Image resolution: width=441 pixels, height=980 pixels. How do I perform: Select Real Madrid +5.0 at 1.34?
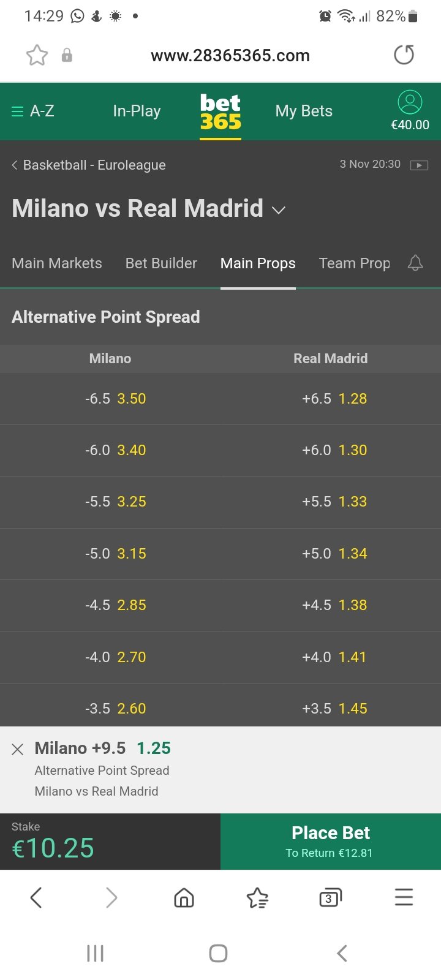[x=334, y=554]
